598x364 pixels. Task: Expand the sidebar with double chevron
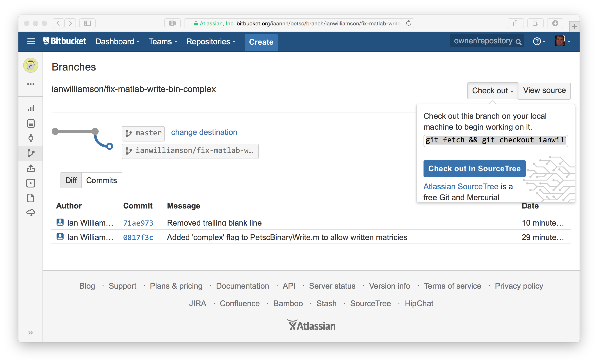31,333
